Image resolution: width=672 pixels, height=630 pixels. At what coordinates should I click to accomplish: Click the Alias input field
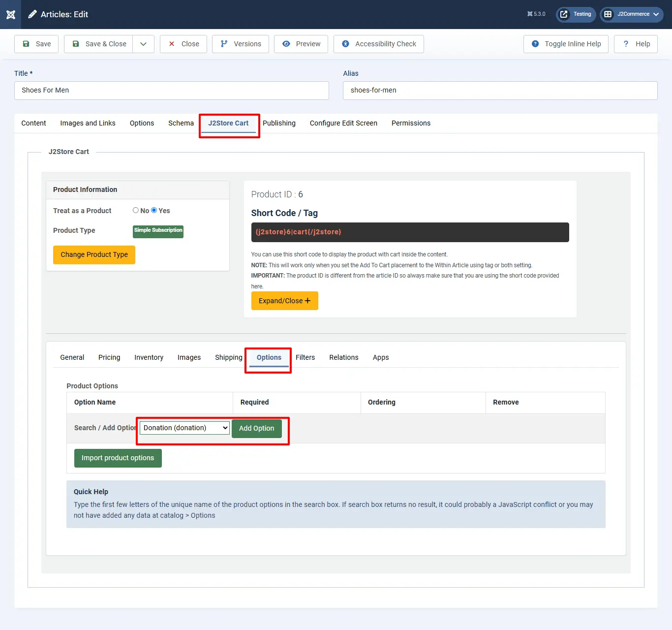click(x=500, y=91)
